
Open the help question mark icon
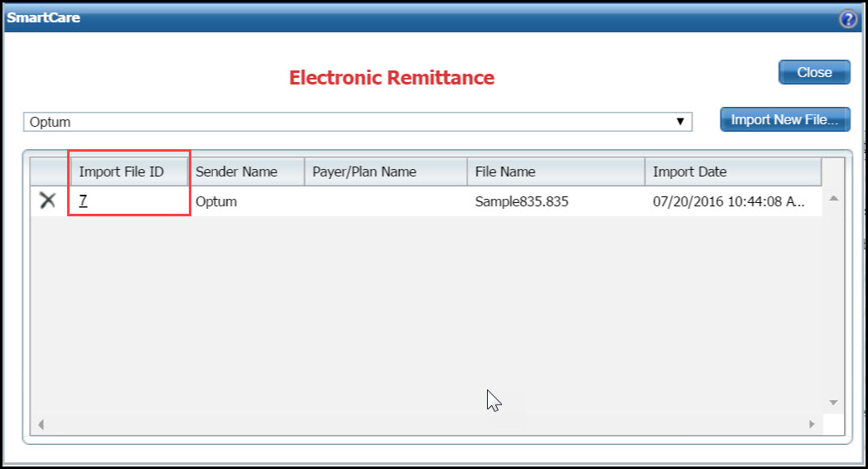[848, 19]
